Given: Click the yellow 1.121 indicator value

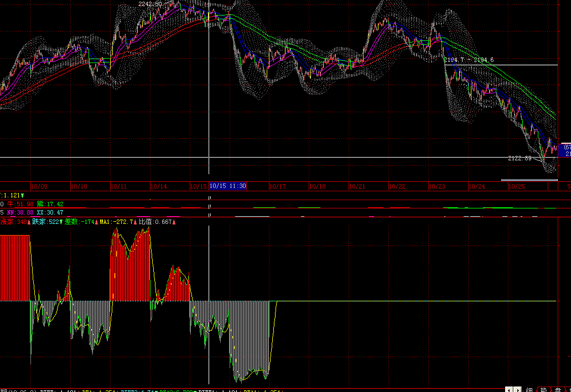Looking at the screenshot, I should [x=12, y=196].
